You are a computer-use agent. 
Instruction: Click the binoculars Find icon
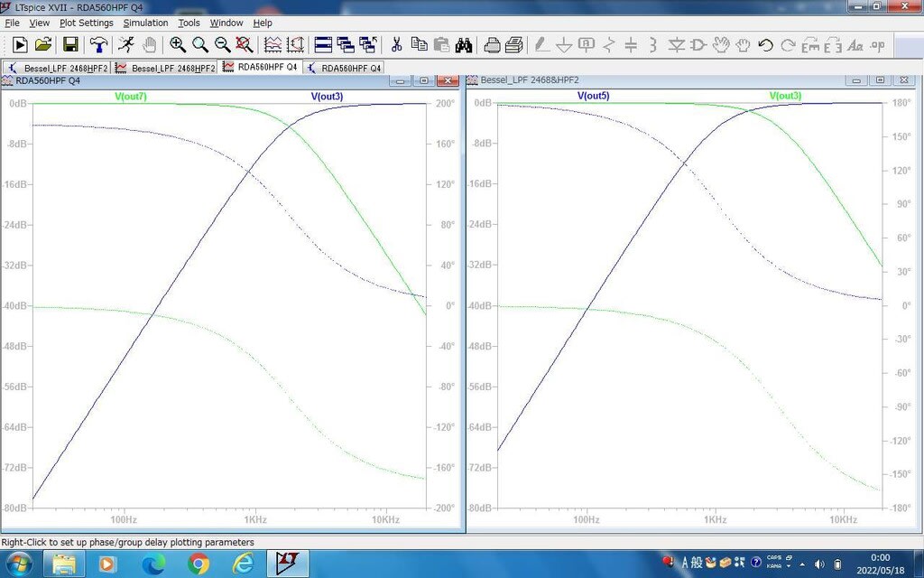click(464, 45)
